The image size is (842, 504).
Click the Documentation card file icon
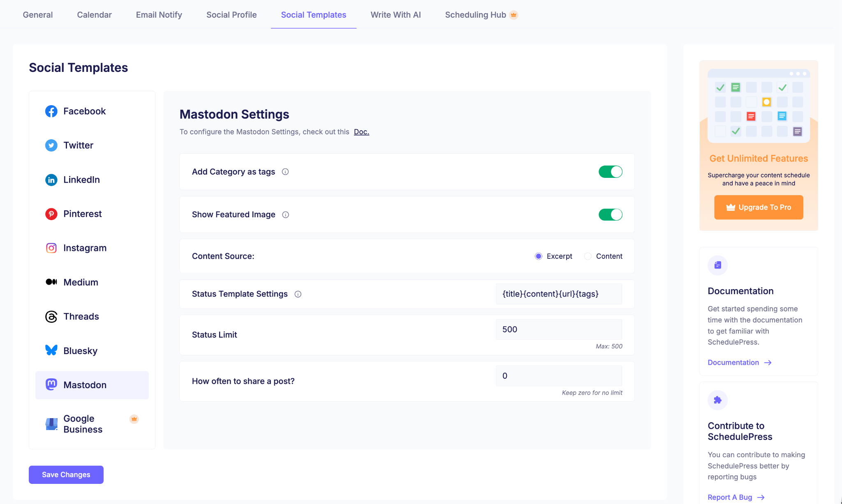718,265
